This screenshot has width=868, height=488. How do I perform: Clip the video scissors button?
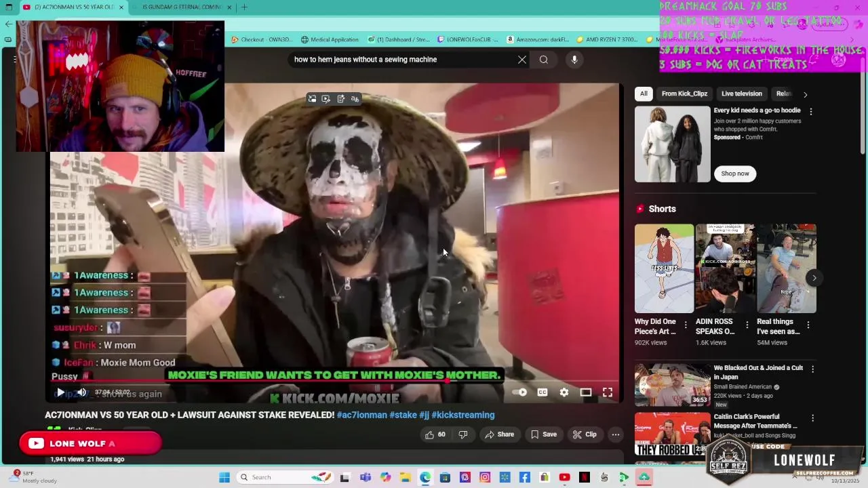585,434
